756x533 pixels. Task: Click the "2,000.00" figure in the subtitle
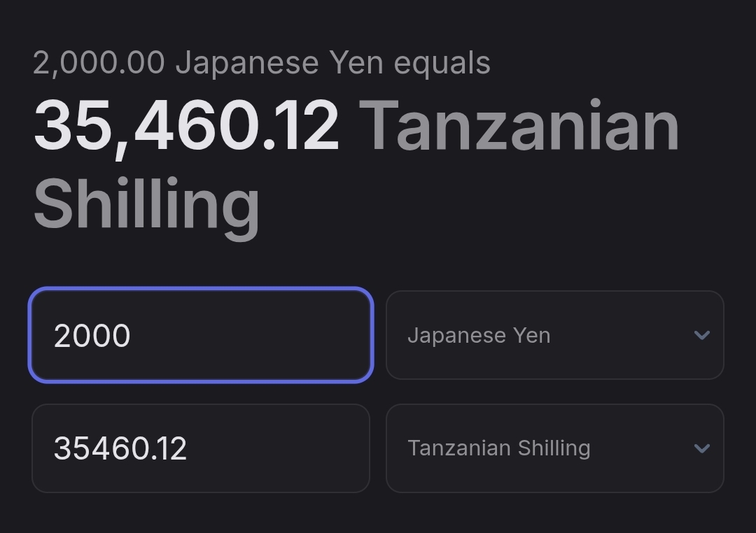click(x=99, y=63)
